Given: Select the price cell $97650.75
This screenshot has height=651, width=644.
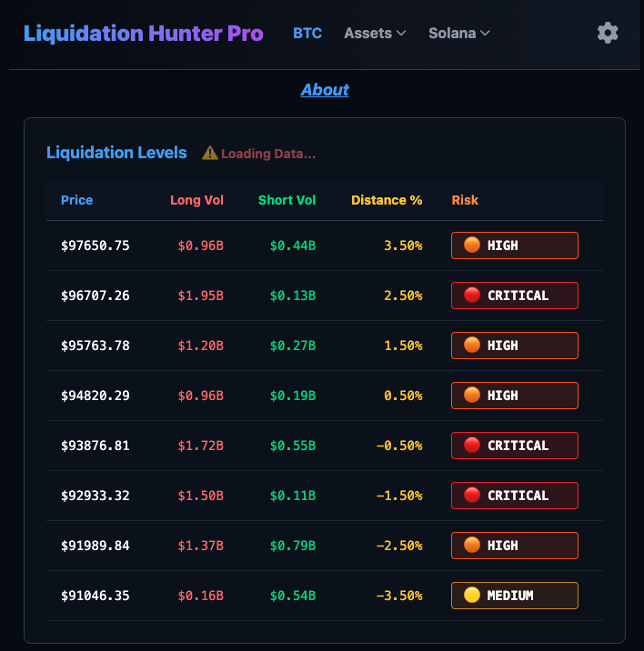Looking at the screenshot, I should coord(96,245).
